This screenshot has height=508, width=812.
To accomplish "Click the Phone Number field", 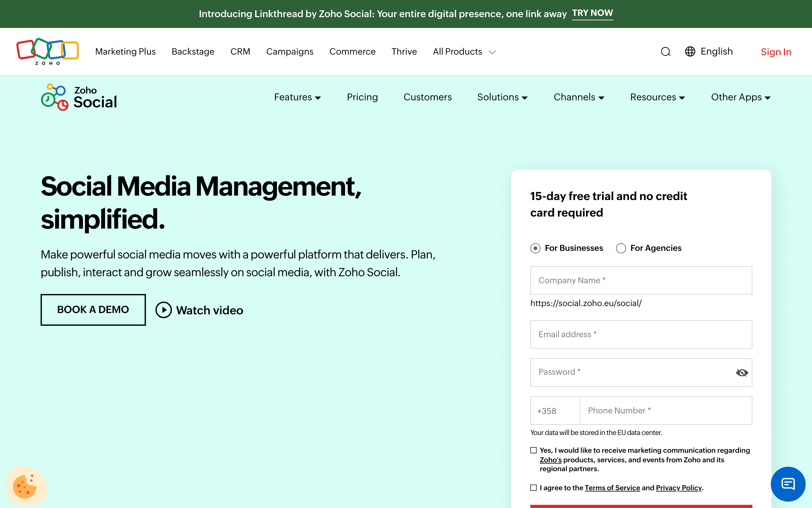I will pos(666,411).
